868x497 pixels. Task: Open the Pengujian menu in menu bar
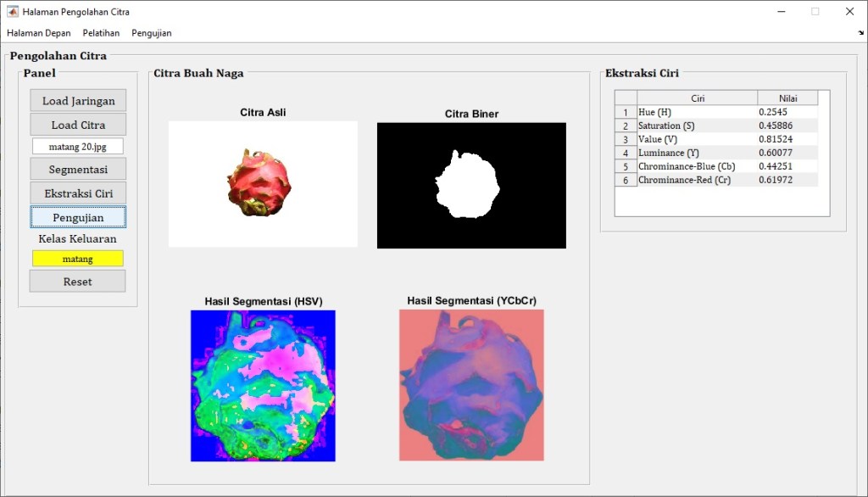[152, 33]
